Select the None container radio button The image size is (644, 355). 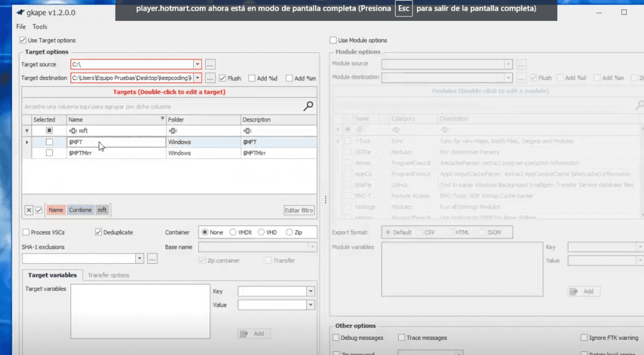click(x=204, y=232)
